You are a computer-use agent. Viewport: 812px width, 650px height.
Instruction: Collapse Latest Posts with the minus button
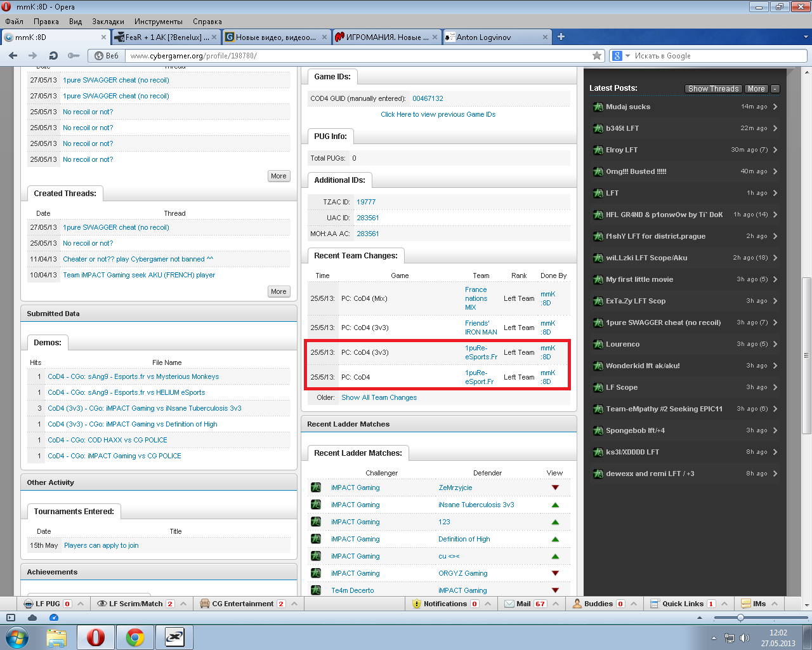(x=775, y=89)
